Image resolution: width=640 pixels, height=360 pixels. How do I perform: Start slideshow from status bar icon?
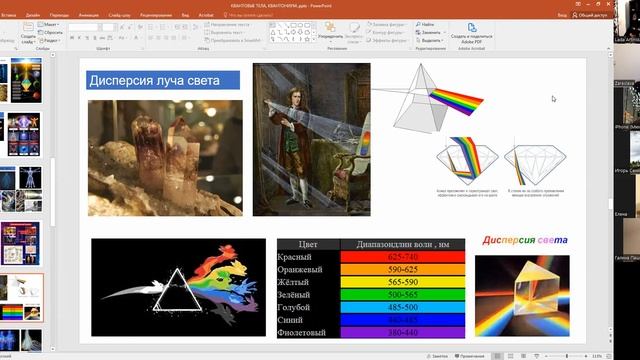(x=536, y=356)
